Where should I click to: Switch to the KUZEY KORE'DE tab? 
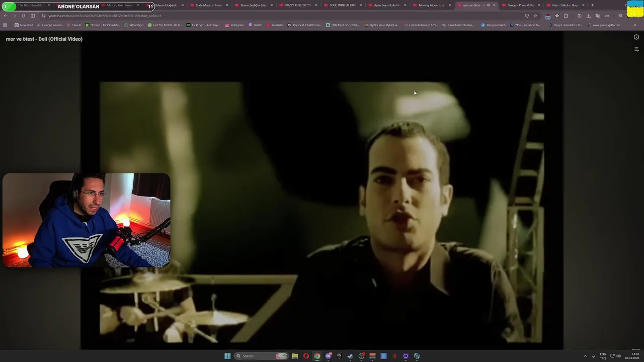[x=297, y=5]
